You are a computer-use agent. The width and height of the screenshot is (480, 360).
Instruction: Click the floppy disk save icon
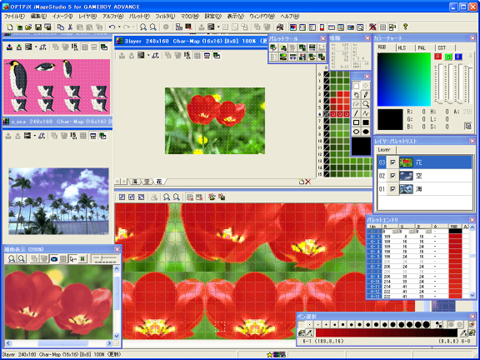[38, 27]
